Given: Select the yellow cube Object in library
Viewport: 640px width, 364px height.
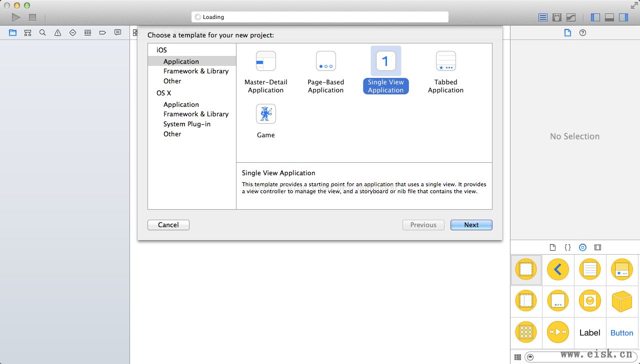Looking at the screenshot, I should click(x=622, y=301).
